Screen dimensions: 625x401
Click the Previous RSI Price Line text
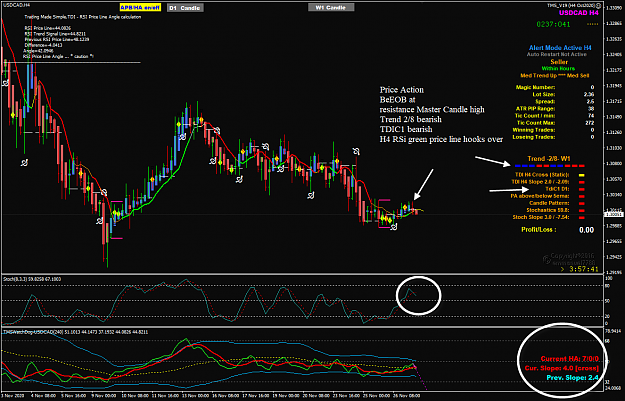point(57,39)
